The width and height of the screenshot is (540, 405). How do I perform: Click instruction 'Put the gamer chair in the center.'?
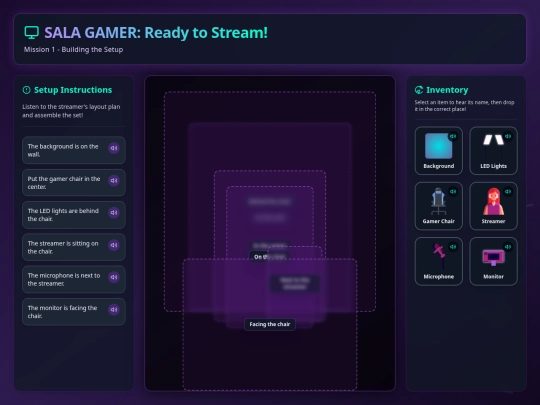74,183
